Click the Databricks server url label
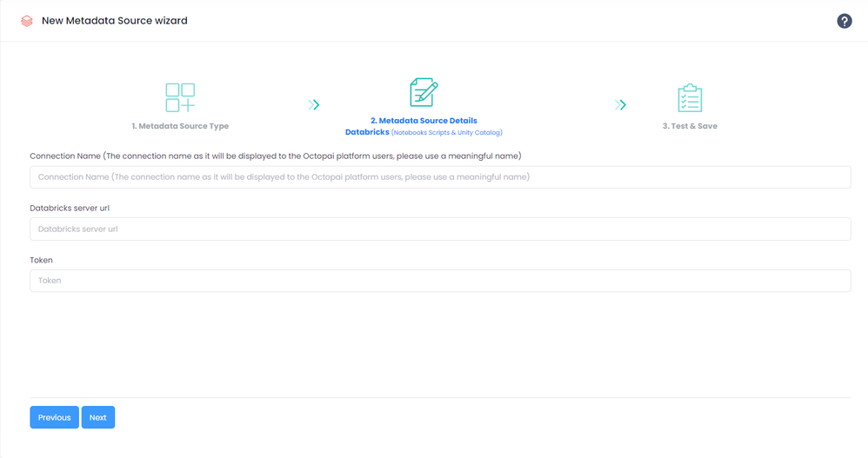 click(70, 208)
